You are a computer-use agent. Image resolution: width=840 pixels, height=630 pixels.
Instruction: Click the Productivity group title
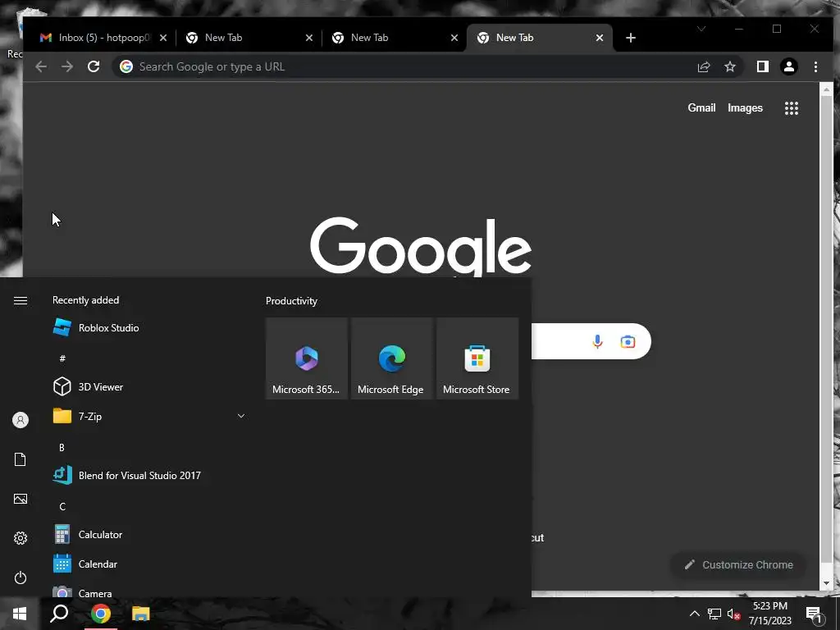pos(291,301)
